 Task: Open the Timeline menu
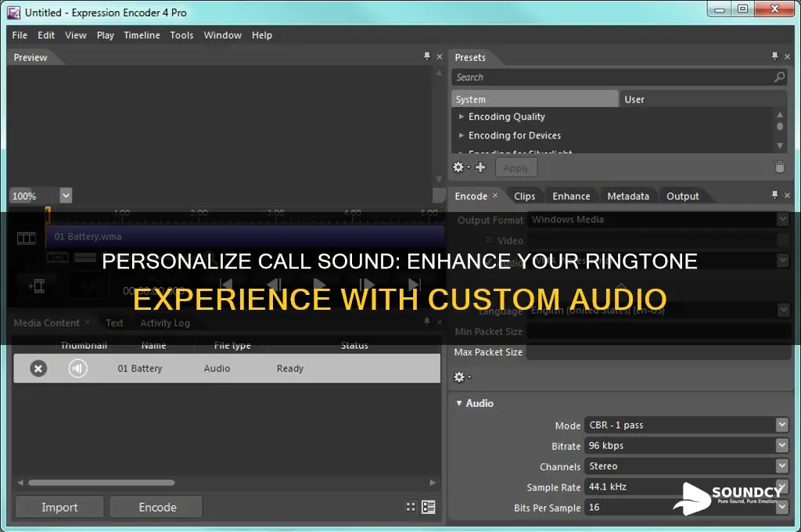(x=142, y=35)
